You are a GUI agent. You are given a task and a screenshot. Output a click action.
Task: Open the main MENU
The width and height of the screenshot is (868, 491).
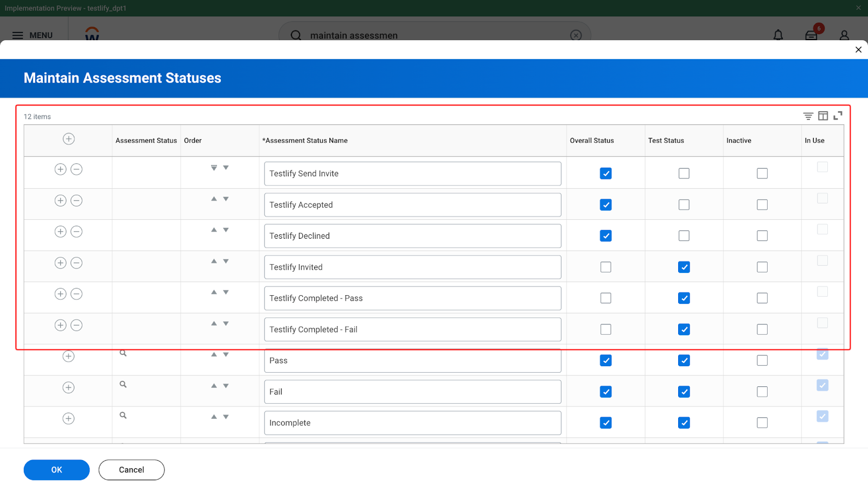(x=33, y=35)
